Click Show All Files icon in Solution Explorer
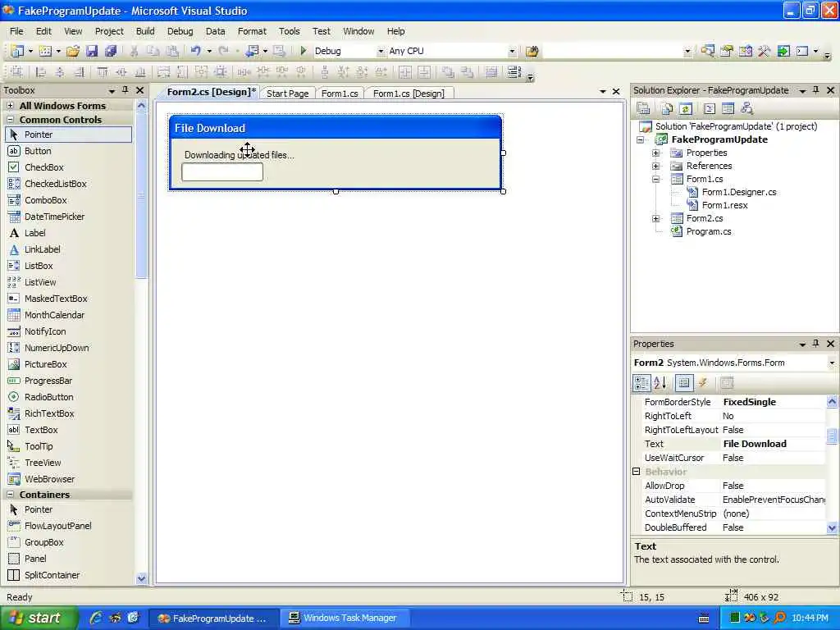This screenshot has width=840, height=630. tap(667, 109)
